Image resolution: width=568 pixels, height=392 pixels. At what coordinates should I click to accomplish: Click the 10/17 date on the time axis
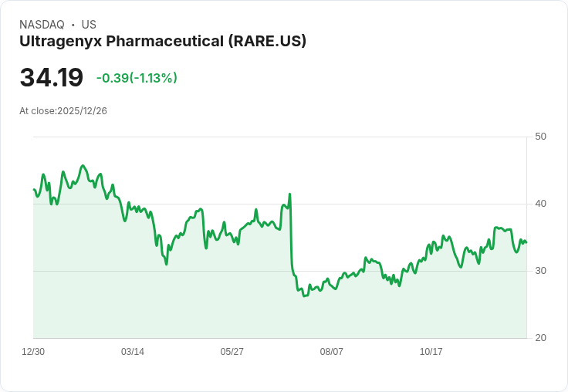pos(431,352)
